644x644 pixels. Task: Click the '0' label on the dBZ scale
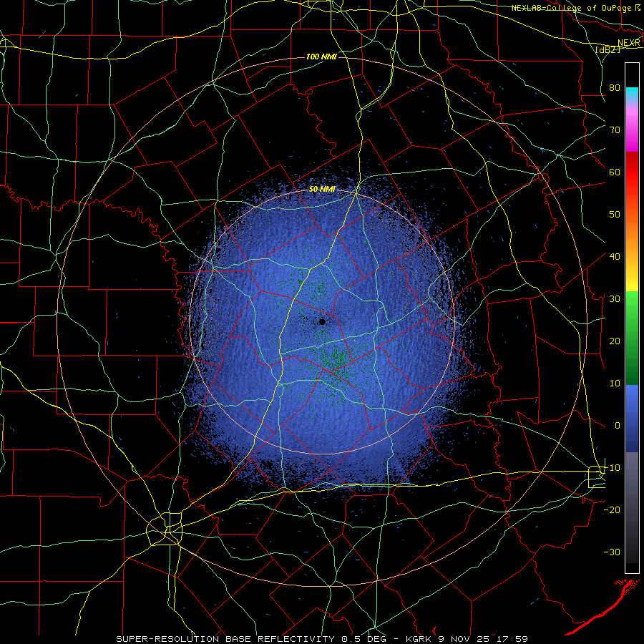pyautogui.click(x=618, y=426)
